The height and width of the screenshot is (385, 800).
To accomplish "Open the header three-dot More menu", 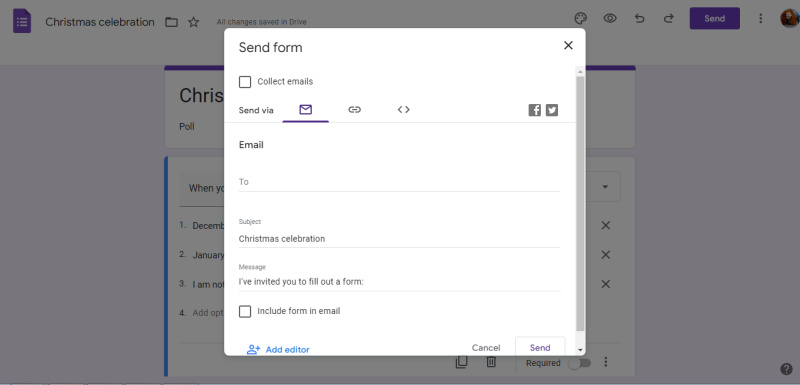I will 760,18.
